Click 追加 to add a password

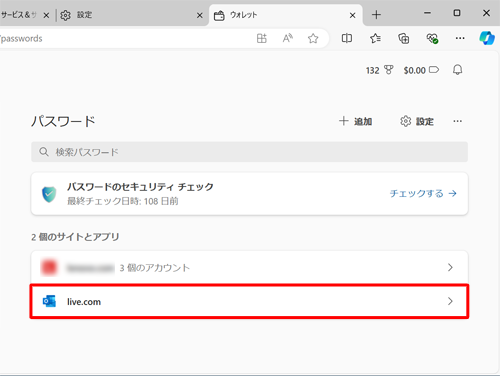point(355,121)
